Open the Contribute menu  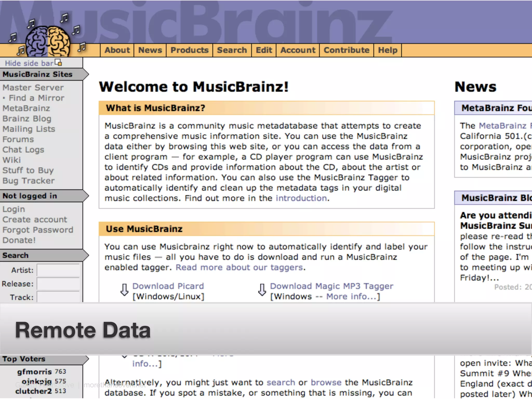pyautogui.click(x=347, y=50)
